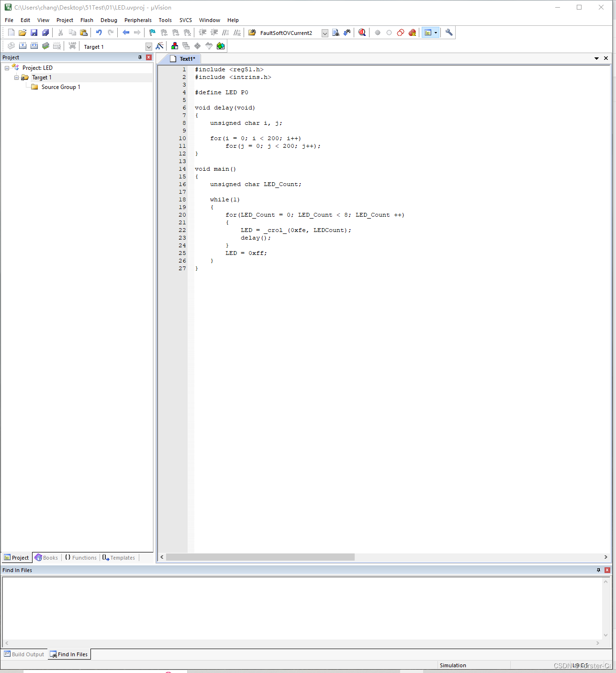Click the Rebuild all target files icon
Image resolution: width=616 pixels, height=673 pixels.
point(34,46)
